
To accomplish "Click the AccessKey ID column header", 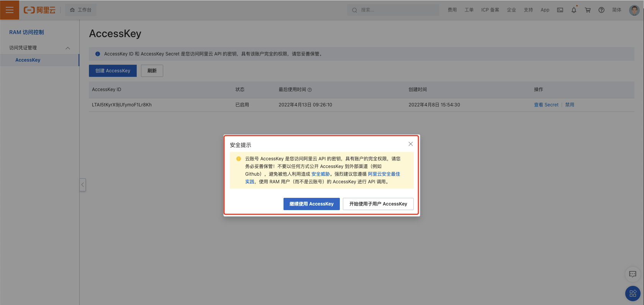I will point(107,90).
